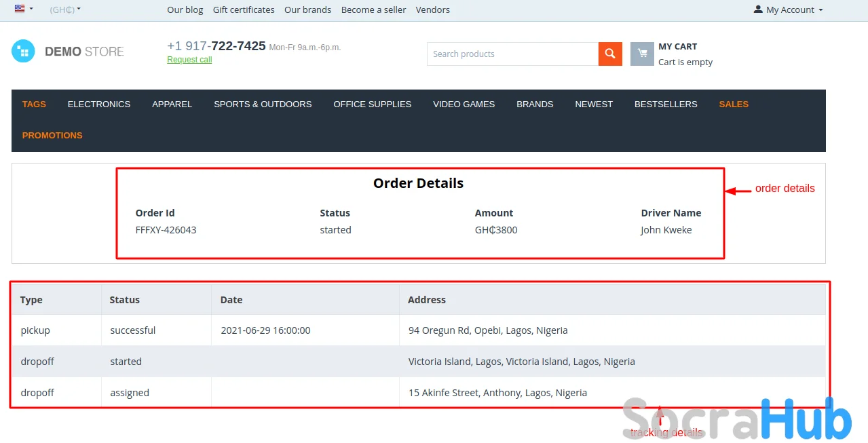Screen dimensions: 868x443
Task: Open the GH₵ currency dropdown
Action: [65, 9]
